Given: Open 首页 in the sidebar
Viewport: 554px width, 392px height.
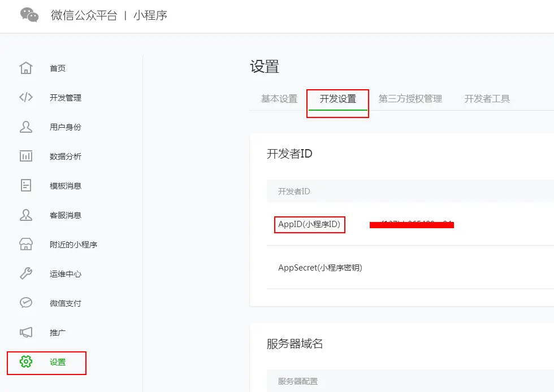Looking at the screenshot, I should point(58,68).
